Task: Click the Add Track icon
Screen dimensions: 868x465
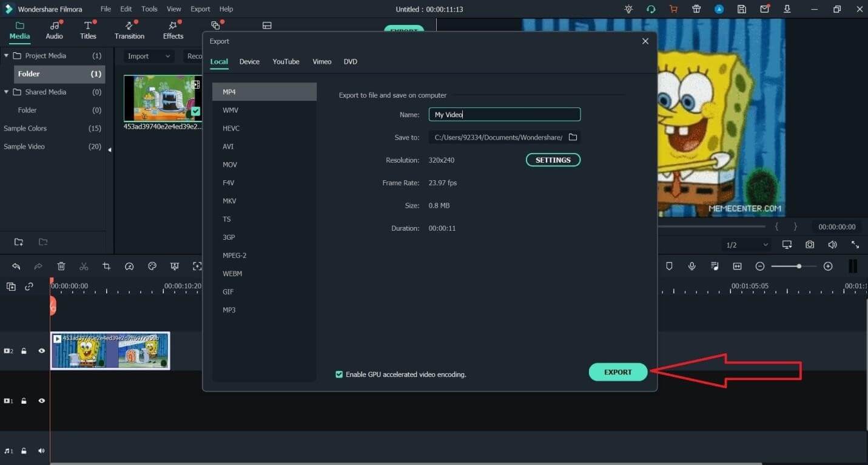Action: [11, 287]
